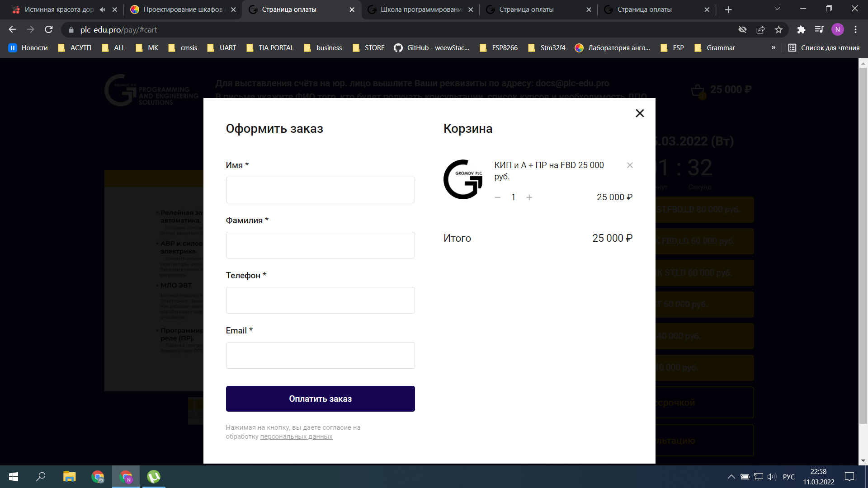868x488 pixels.
Task: Close the order checkout modal
Action: 639,113
